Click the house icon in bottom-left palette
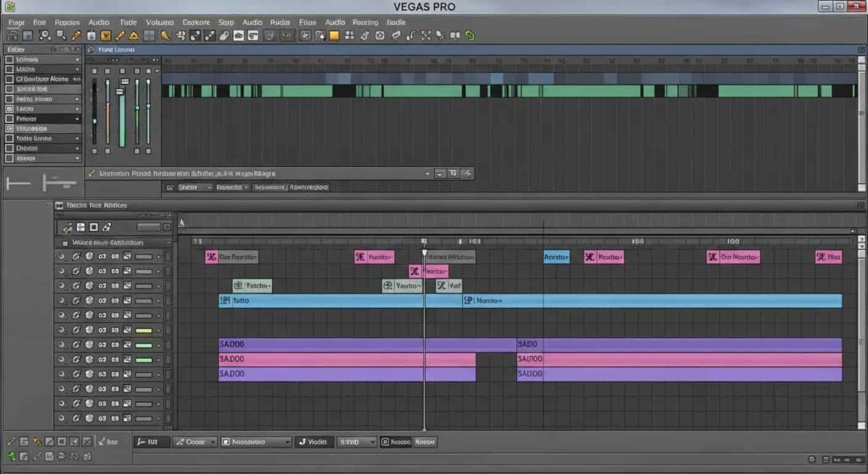 [x=87, y=456]
